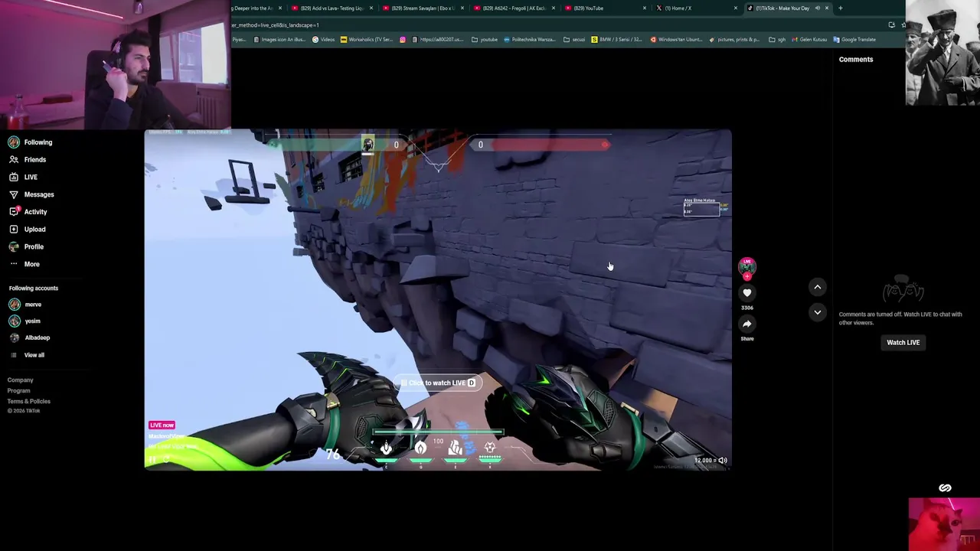Open the Company footer link
Image resolution: width=980 pixels, height=551 pixels.
pos(21,380)
